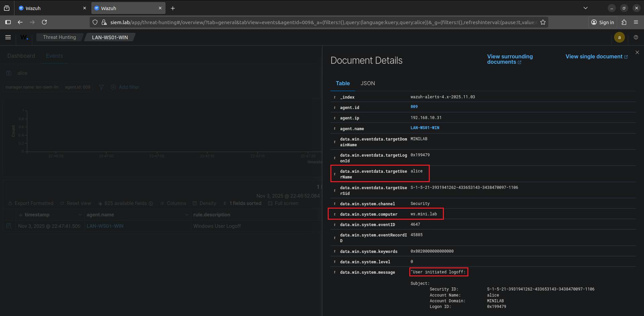Close the first Wazuh browser tab
This screenshot has height=316, width=644.
[85, 8]
